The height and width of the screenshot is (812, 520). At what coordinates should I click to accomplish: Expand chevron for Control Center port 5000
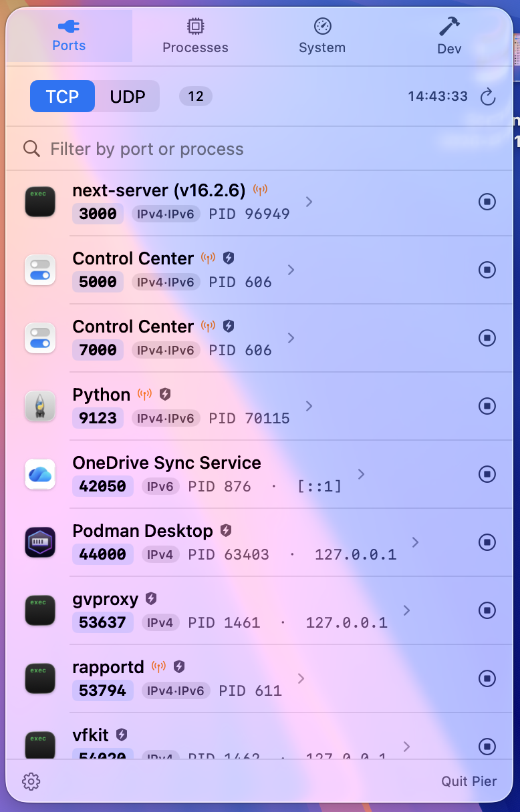pyautogui.click(x=291, y=270)
